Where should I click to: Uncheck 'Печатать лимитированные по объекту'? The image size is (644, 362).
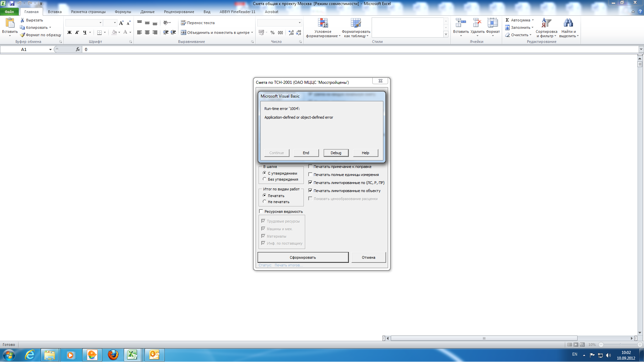(310, 191)
